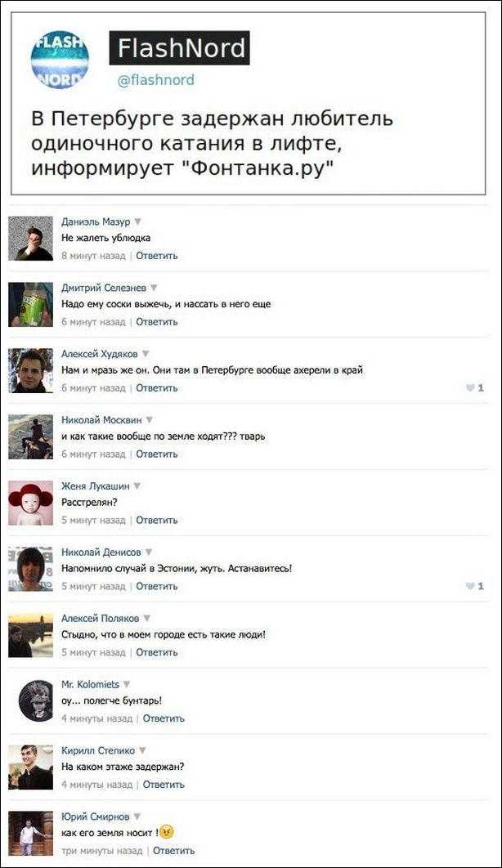Open Женя Лукашин's red-haired avatar
Screen dimensions: 502x868
click(30, 503)
